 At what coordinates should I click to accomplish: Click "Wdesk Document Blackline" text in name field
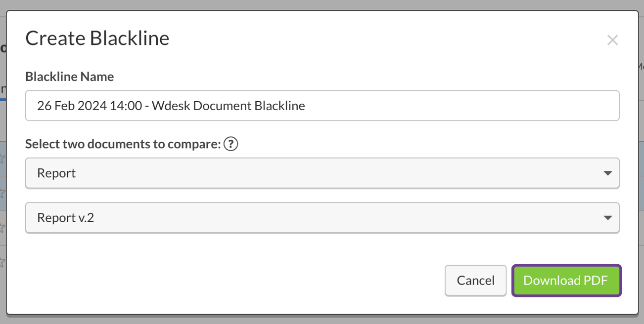[229, 106]
